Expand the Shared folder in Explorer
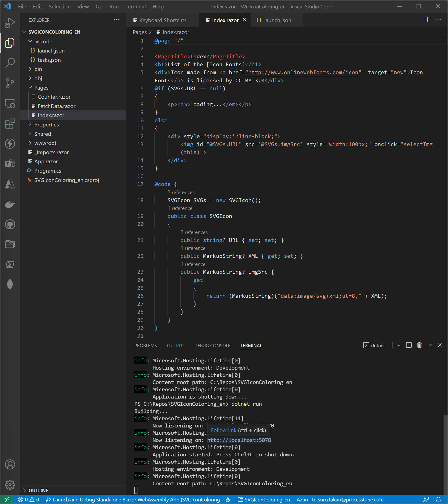The image size is (448, 504). [42, 133]
